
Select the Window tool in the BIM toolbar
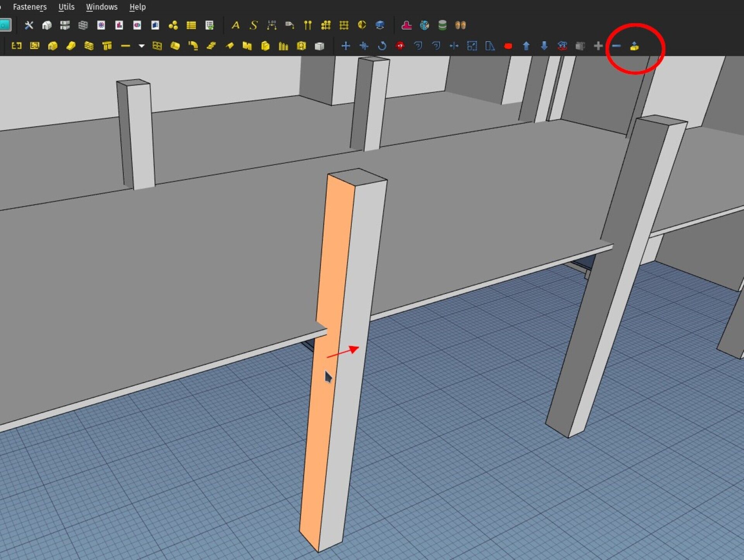click(x=158, y=46)
